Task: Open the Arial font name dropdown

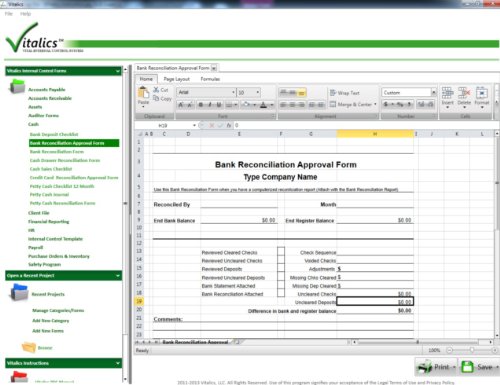Action: point(233,92)
